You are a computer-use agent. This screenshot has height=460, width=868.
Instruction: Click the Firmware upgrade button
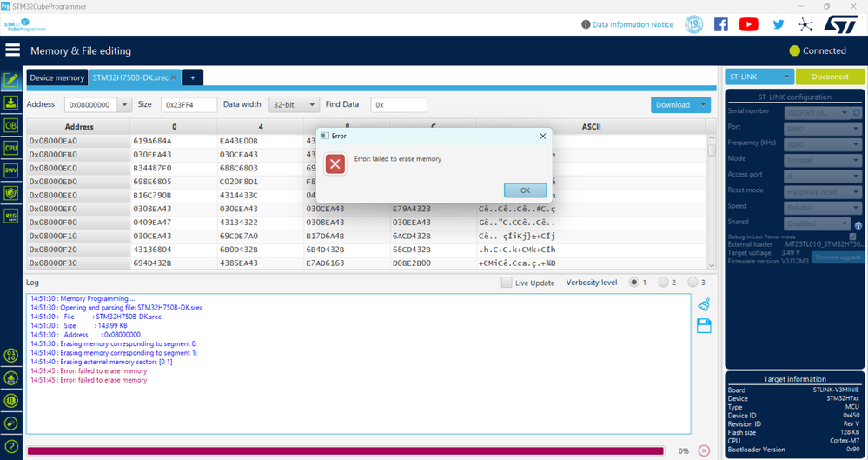coord(838,257)
